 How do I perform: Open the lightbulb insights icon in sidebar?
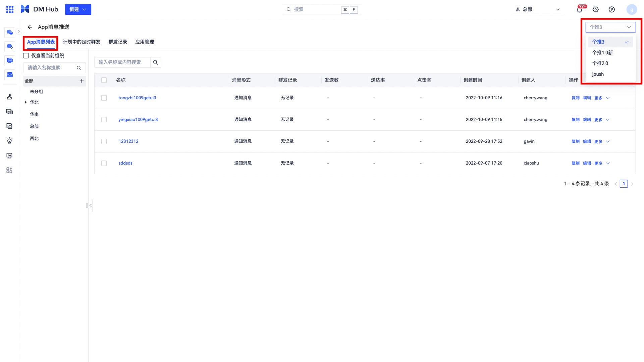coord(9,141)
